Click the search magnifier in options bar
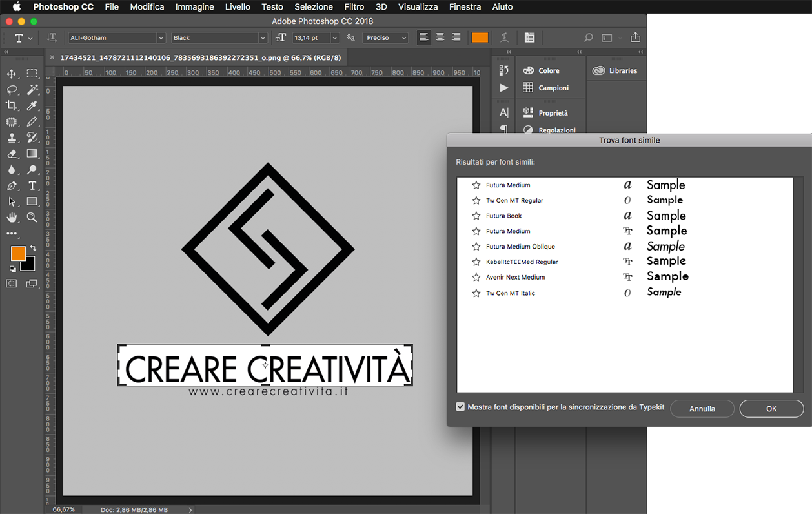 588,38
